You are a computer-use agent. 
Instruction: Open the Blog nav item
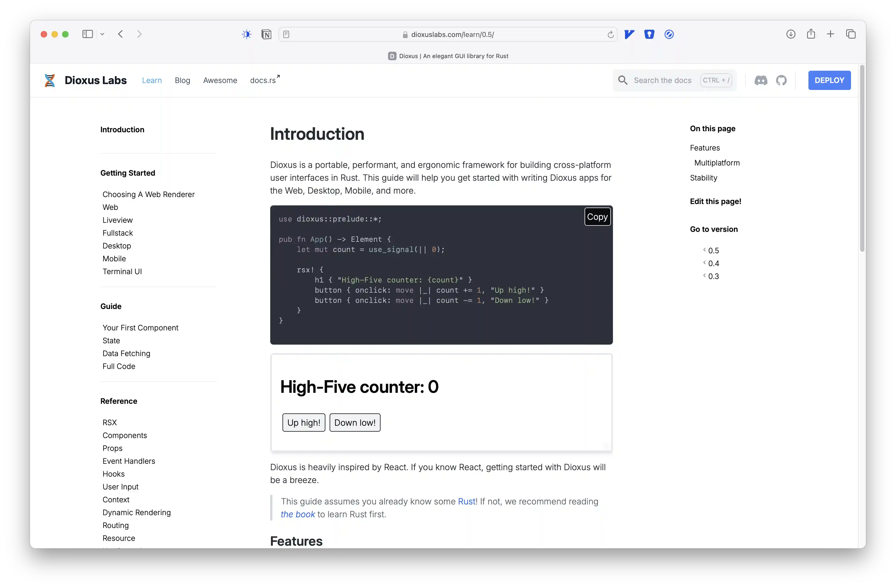click(182, 80)
